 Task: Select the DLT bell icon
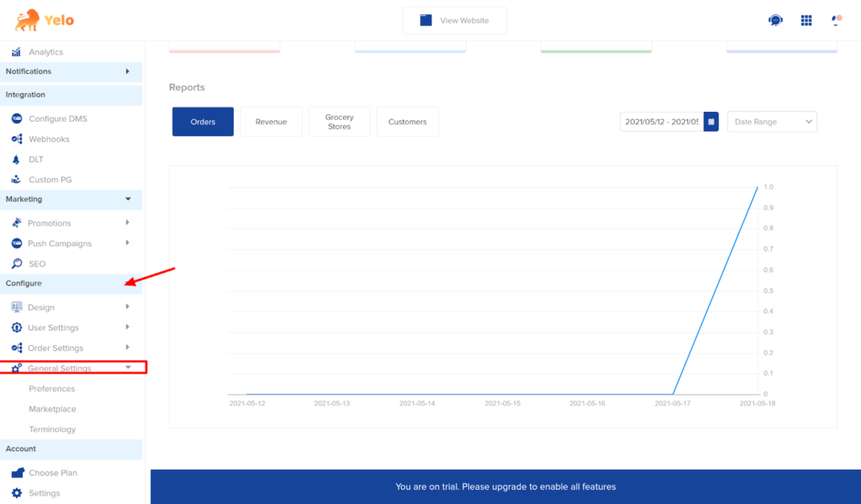17,160
